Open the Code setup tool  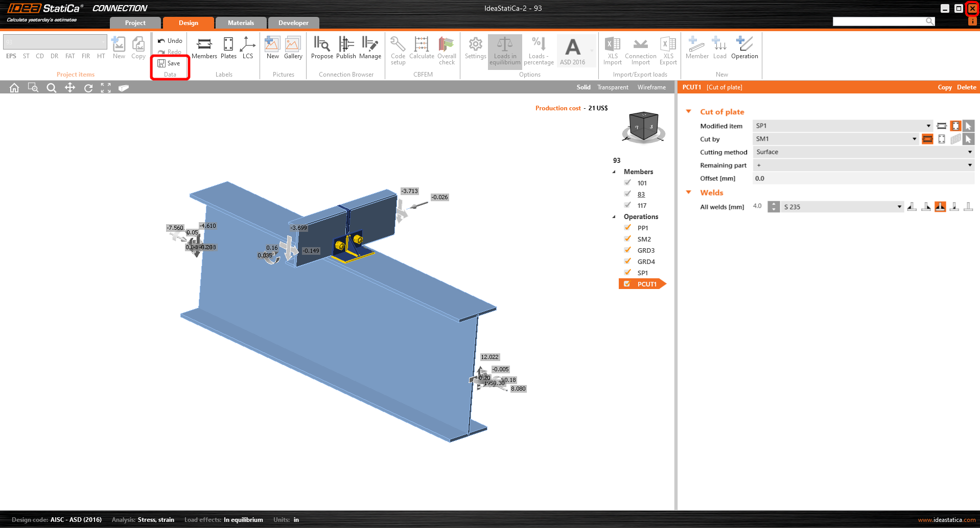pos(398,50)
